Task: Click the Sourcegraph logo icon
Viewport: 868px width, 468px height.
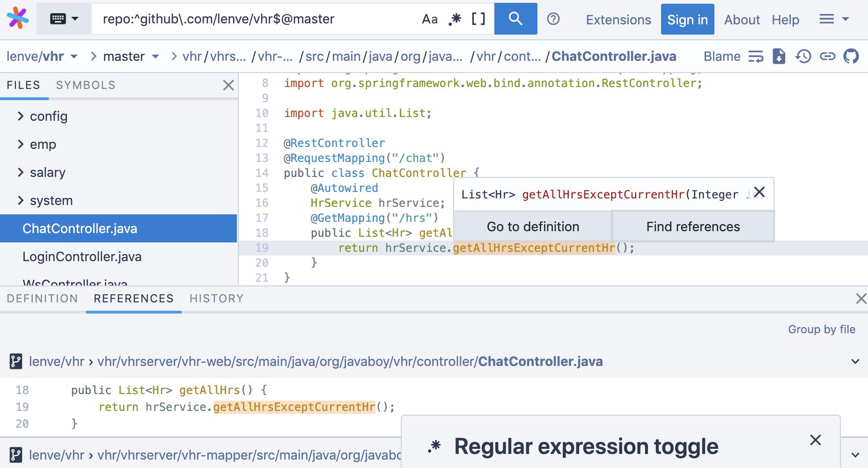Action: point(18,19)
